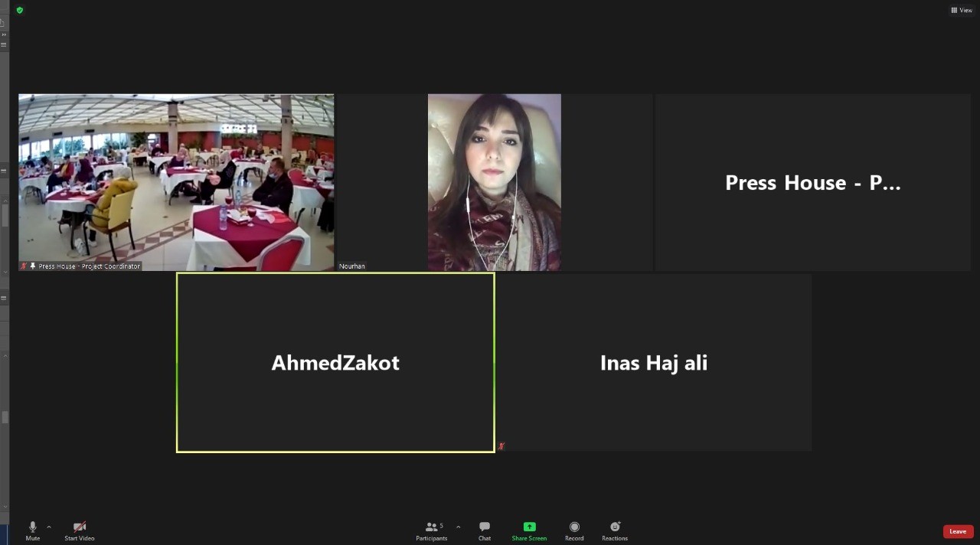Open the Chat panel
This screenshot has width=980, height=545.
(x=485, y=531)
